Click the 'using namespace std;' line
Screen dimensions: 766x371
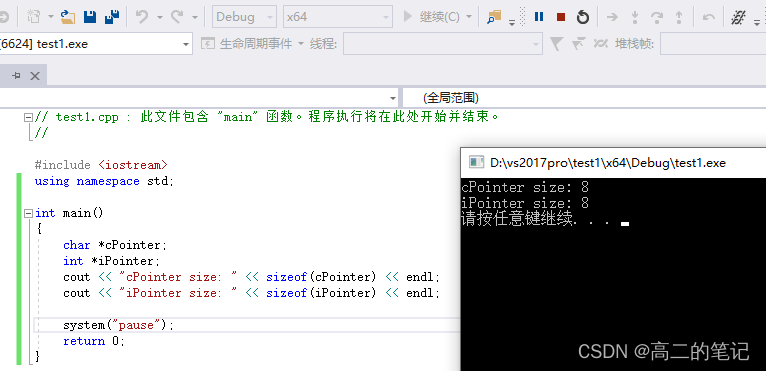point(104,181)
